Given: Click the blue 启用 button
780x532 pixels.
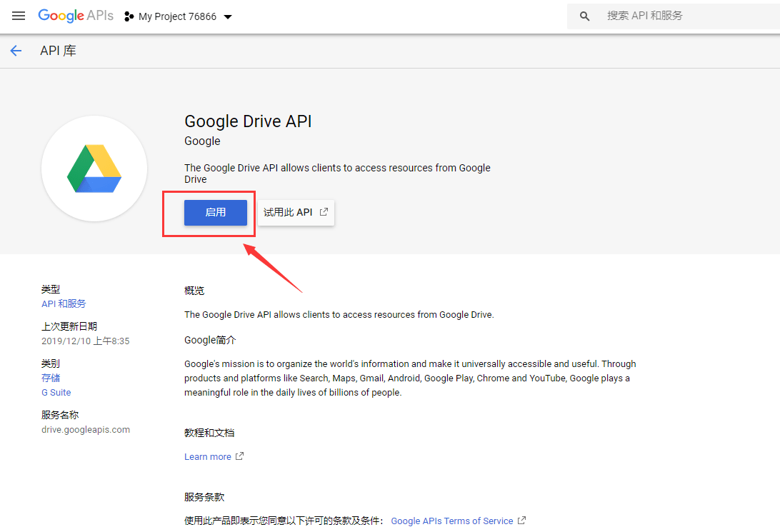Looking at the screenshot, I should 216,212.
